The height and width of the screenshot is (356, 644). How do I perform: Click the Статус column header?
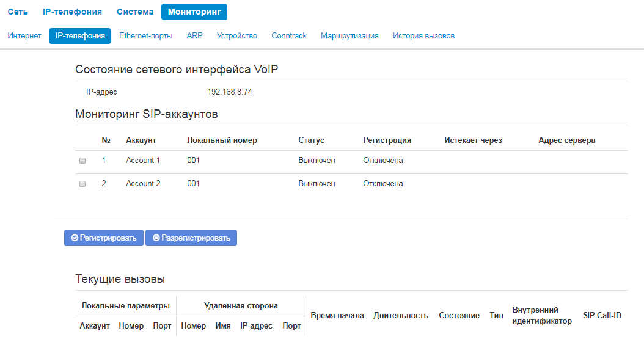[x=311, y=140]
